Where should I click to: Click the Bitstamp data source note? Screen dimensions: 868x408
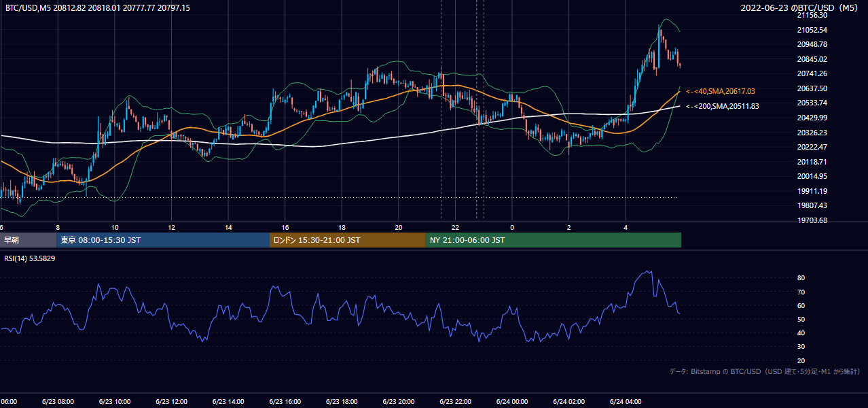click(765, 371)
